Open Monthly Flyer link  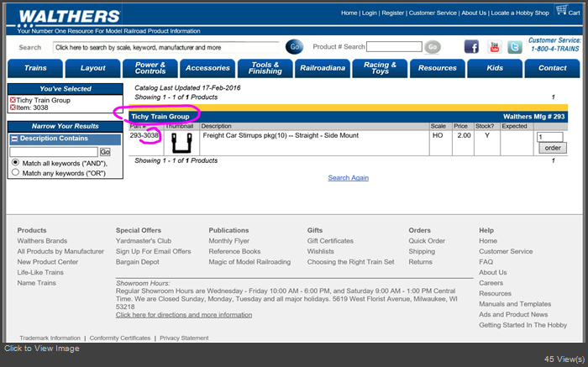[228, 241]
